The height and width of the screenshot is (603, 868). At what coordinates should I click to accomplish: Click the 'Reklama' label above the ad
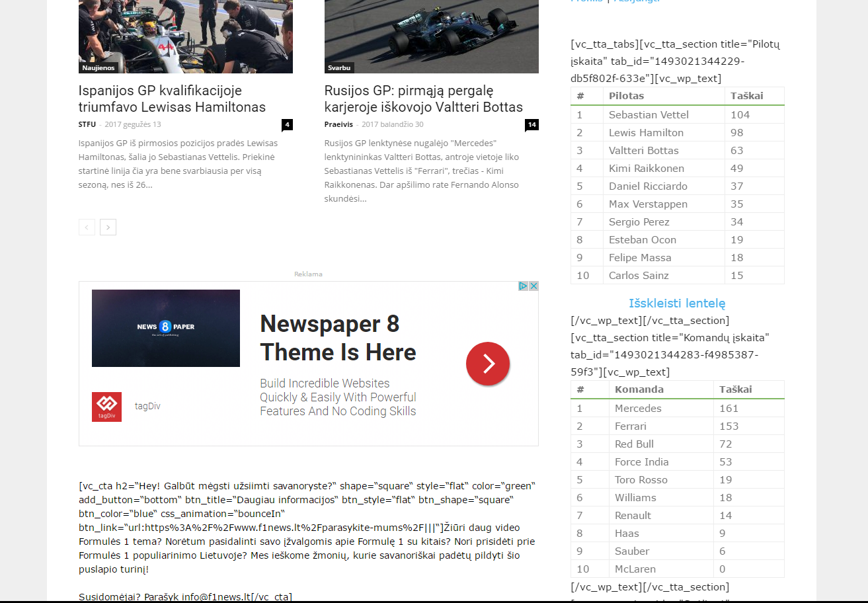pyautogui.click(x=308, y=274)
